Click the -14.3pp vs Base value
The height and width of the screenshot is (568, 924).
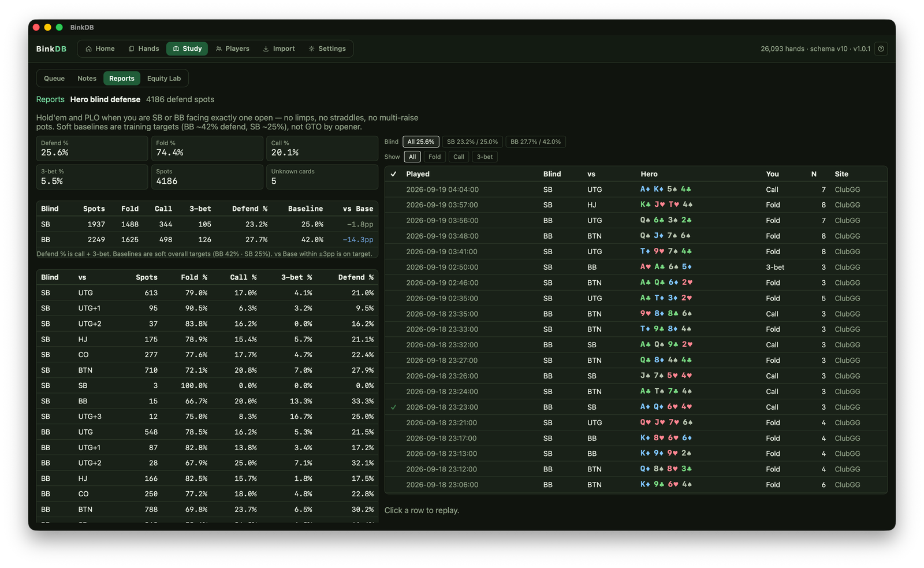(x=357, y=240)
